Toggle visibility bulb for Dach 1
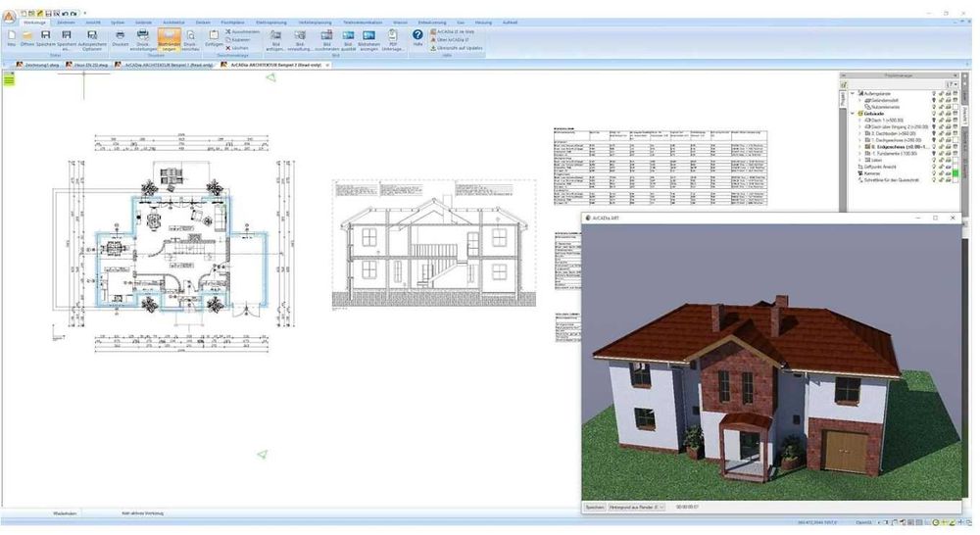This screenshot has width=980, height=535. click(934, 120)
